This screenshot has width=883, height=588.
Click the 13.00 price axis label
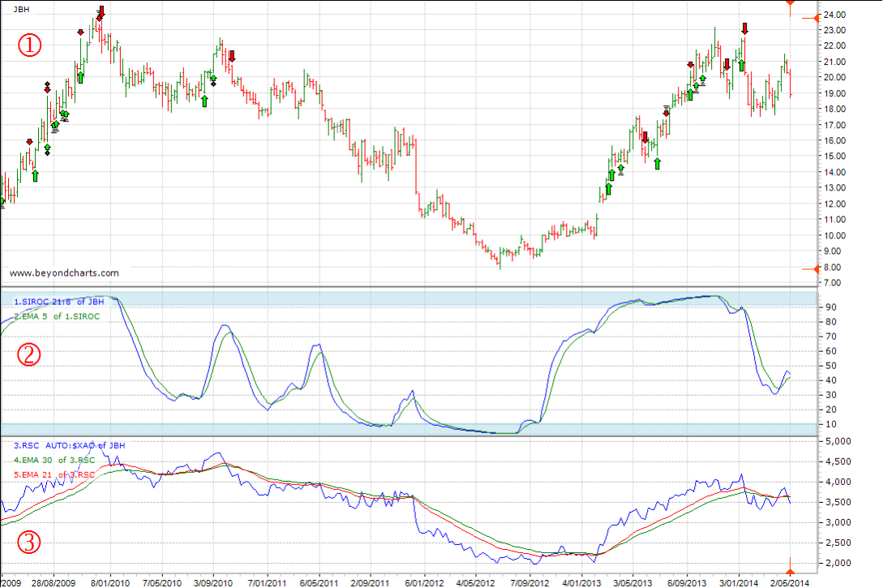coord(834,188)
